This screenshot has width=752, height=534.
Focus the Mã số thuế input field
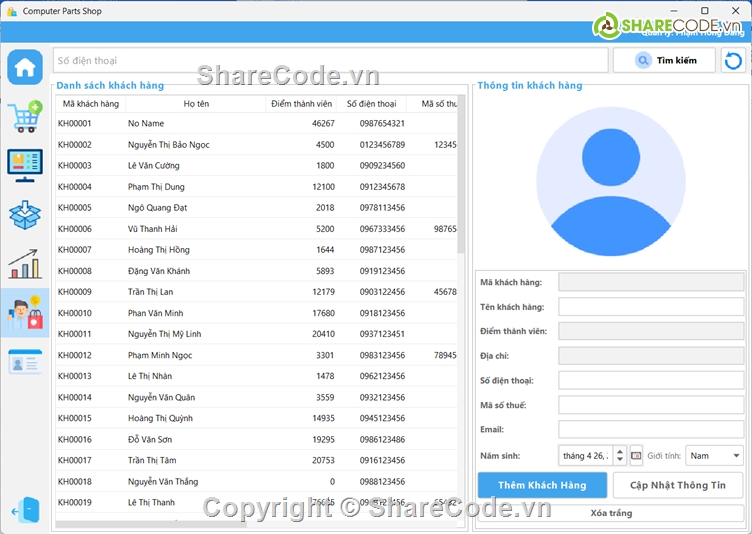[651, 405]
